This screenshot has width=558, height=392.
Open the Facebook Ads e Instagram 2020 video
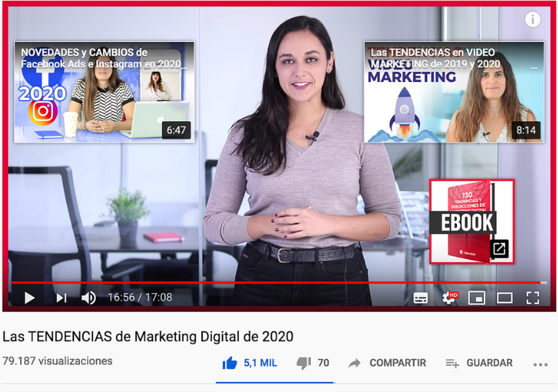tap(105, 92)
